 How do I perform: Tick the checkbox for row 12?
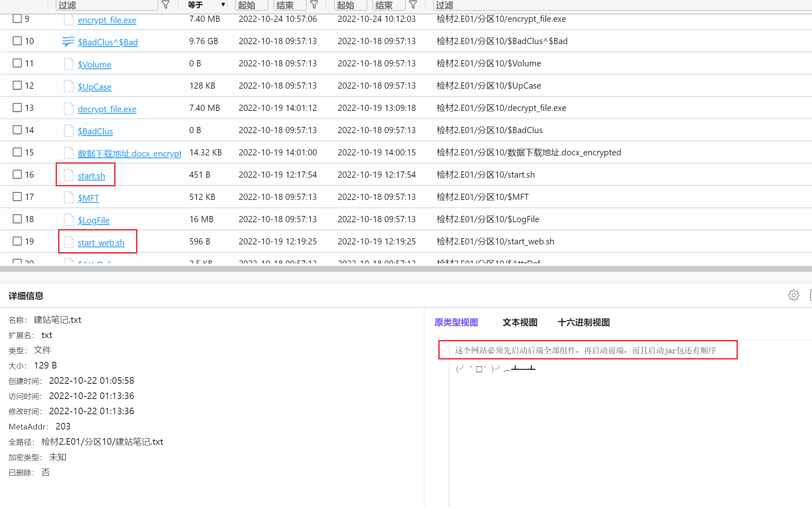[x=17, y=85]
